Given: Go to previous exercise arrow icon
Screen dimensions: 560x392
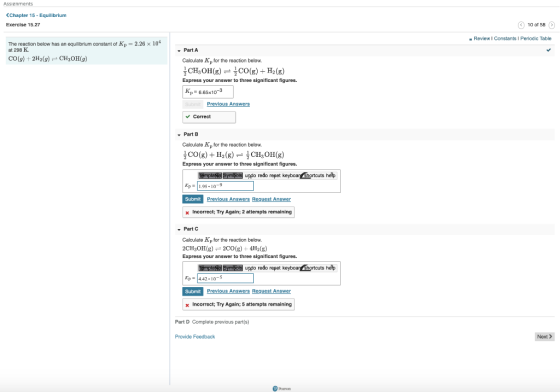Looking at the screenshot, I should 521,25.
